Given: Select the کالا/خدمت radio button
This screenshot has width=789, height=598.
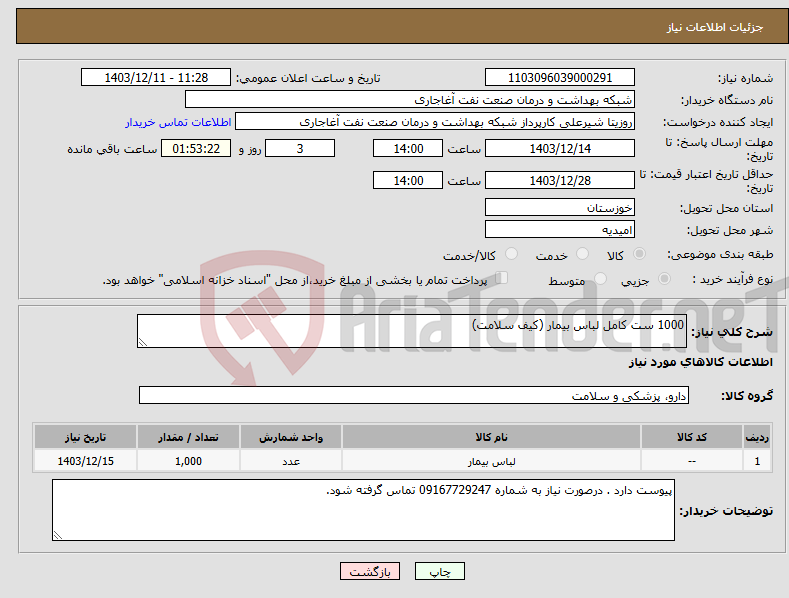Looking at the screenshot, I should (511, 254).
